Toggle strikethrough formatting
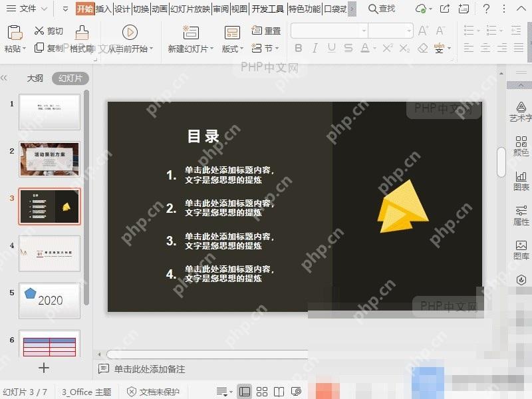The width and height of the screenshot is (532, 399). point(348,48)
